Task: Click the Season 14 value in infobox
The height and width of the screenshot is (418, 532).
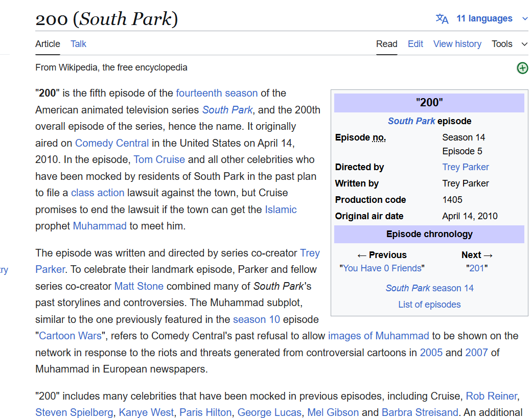Action: 464,137
